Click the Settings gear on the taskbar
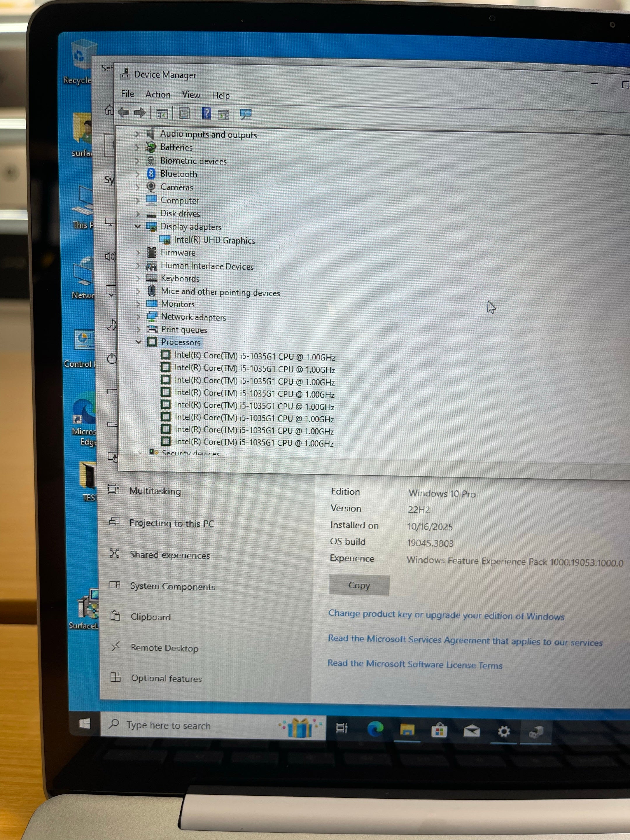This screenshot has width=630, height=840. [504, 731]
